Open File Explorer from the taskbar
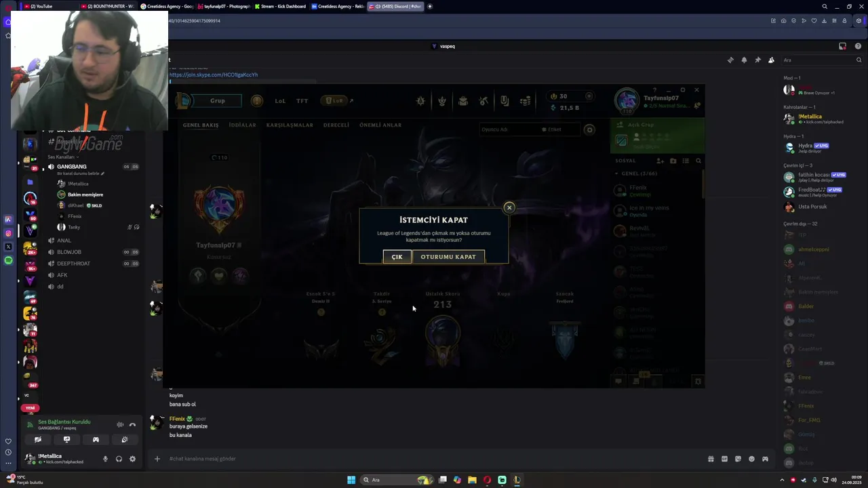The height and width of the screenshot is (488, 868). [472, 480]
